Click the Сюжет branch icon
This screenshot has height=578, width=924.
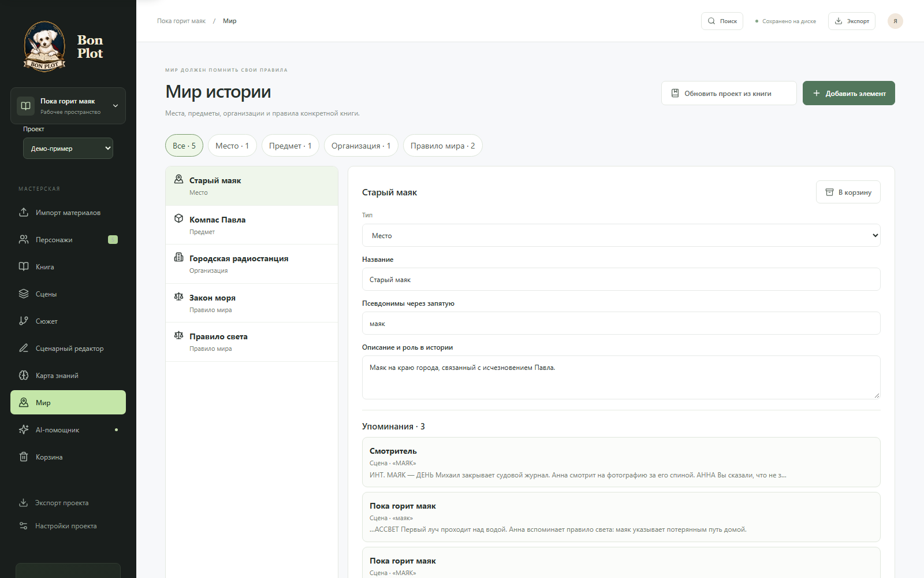point(24,321)
